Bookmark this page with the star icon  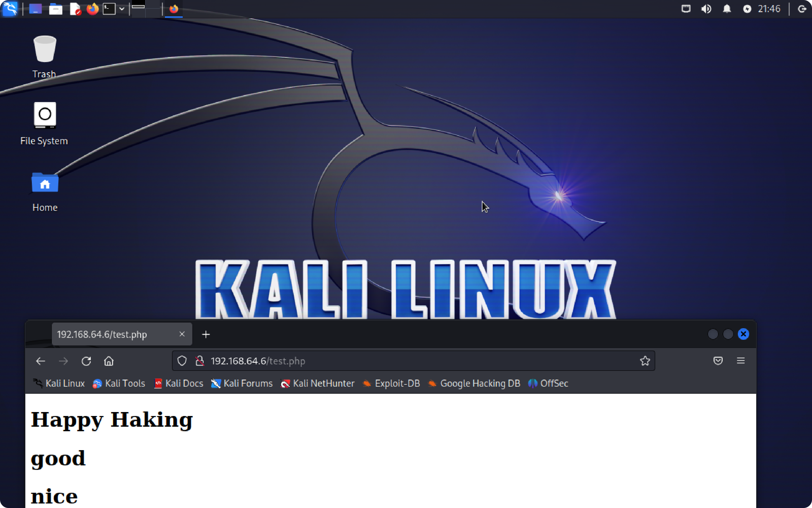(645, 361)
